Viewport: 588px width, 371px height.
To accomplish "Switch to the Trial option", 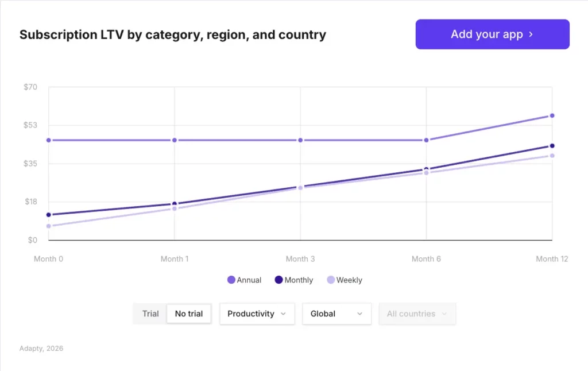I will click(150, 314).
